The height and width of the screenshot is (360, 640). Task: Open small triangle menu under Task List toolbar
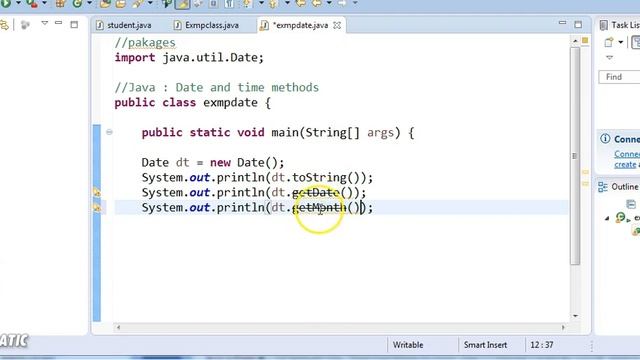pyautogui.click(x=609, y=58)
